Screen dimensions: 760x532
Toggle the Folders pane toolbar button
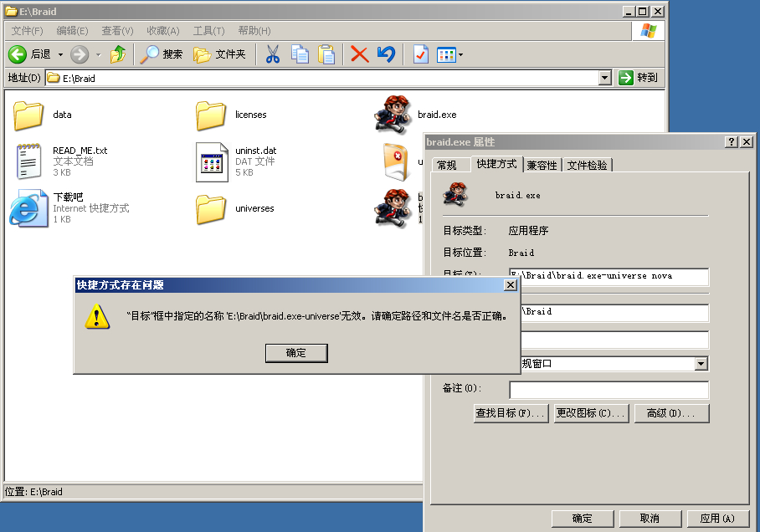pyautogui.click(x=219, y=54)
